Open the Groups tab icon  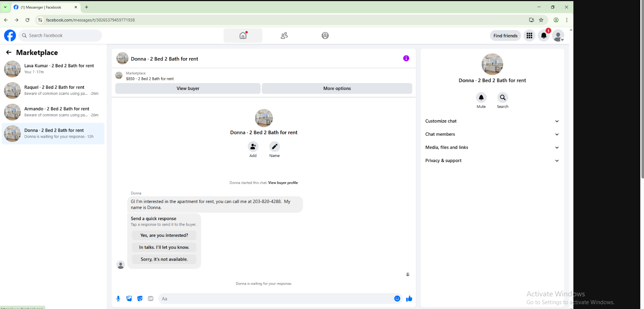click(325, 35)
